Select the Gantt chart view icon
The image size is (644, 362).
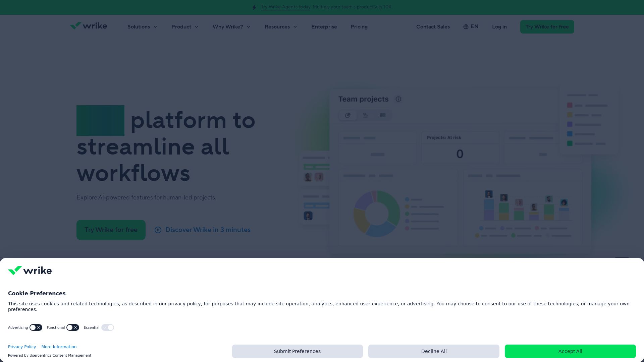[x=365, y=115]
